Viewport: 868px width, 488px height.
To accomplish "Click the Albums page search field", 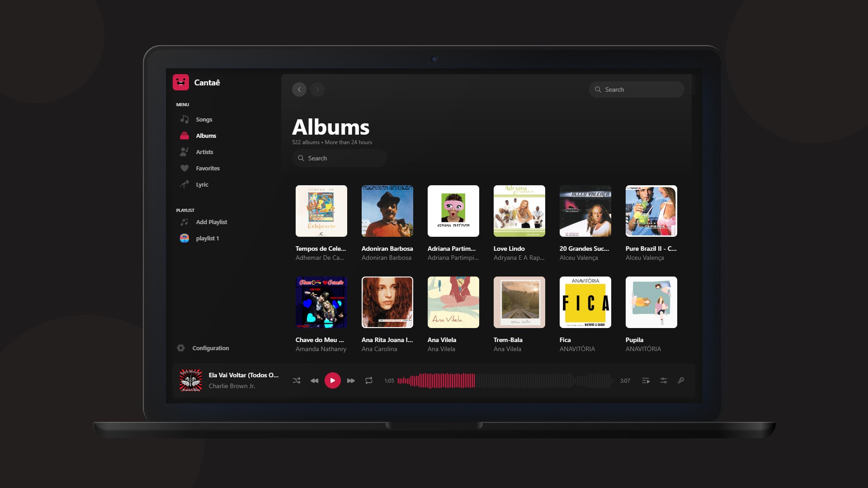I will click(340, 158).
